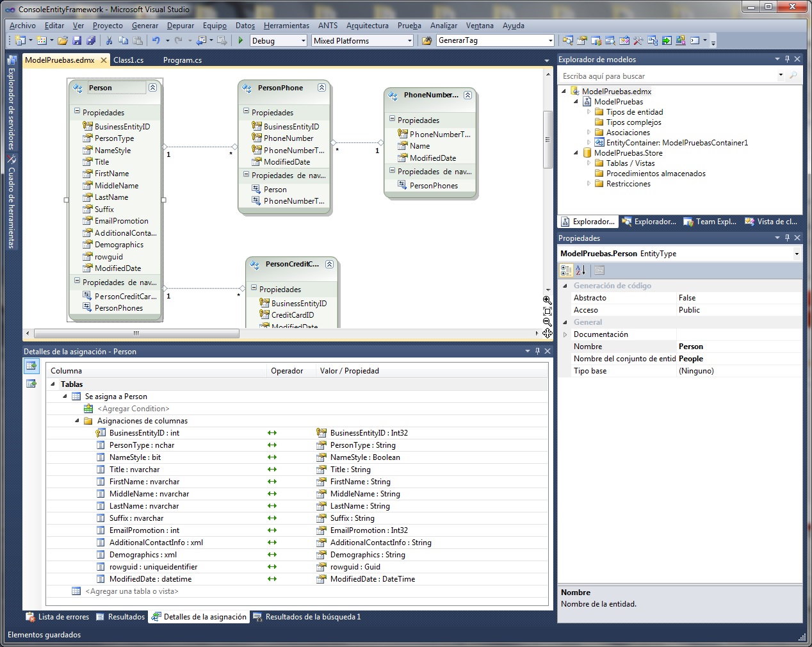This screenshot has width=812, height=647.
Task: Collapse the Person entity shape
Action: (x=152, y=87)
